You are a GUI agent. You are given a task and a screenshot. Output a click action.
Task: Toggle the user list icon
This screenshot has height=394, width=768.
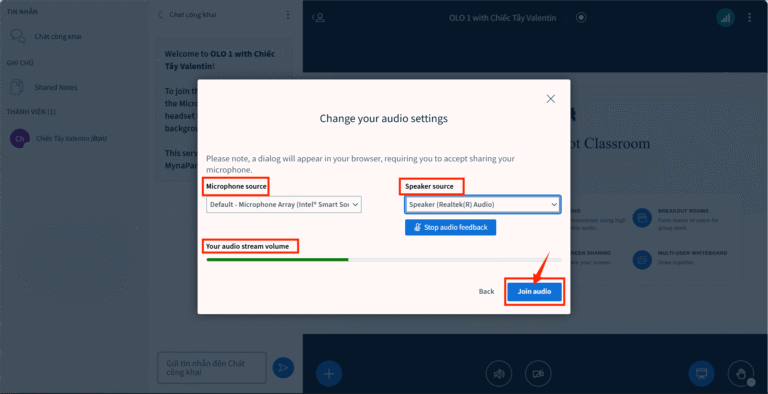[318, 18]
